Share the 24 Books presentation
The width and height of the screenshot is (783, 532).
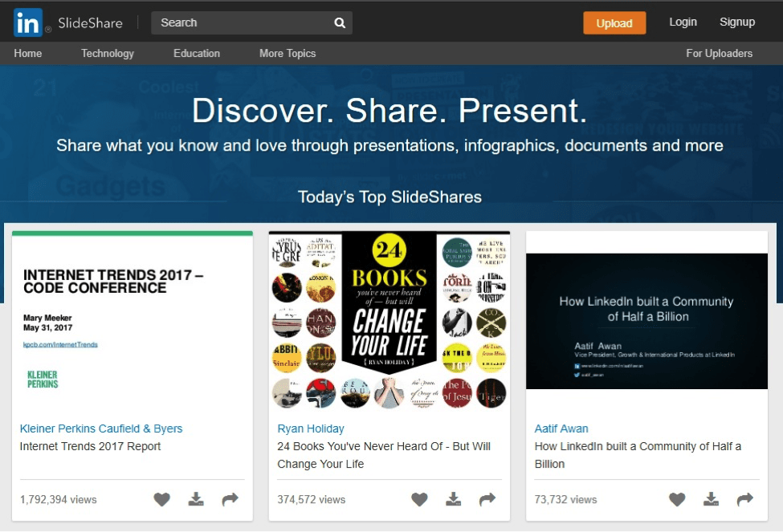coord(487,499)
